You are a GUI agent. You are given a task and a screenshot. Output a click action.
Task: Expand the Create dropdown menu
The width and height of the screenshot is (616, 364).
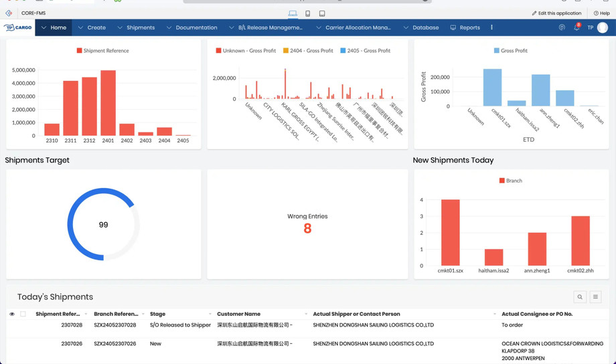point(92,28)
